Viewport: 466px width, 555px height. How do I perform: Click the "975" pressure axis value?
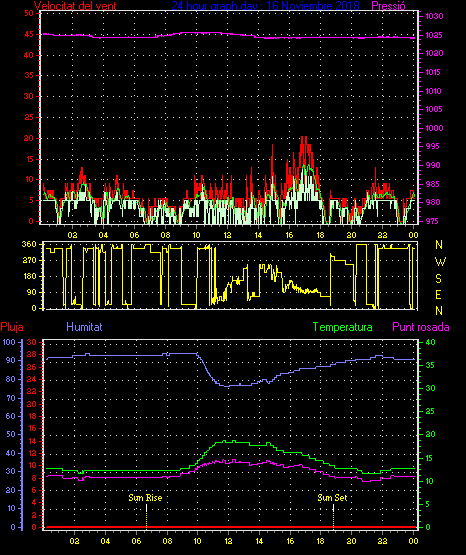pos(432,221)
